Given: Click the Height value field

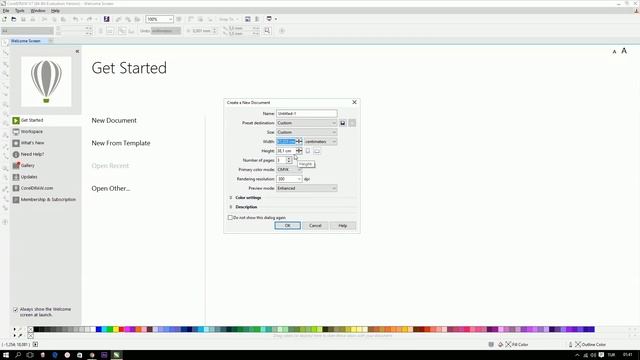Looking at the screenshot, I should (286, 151).
